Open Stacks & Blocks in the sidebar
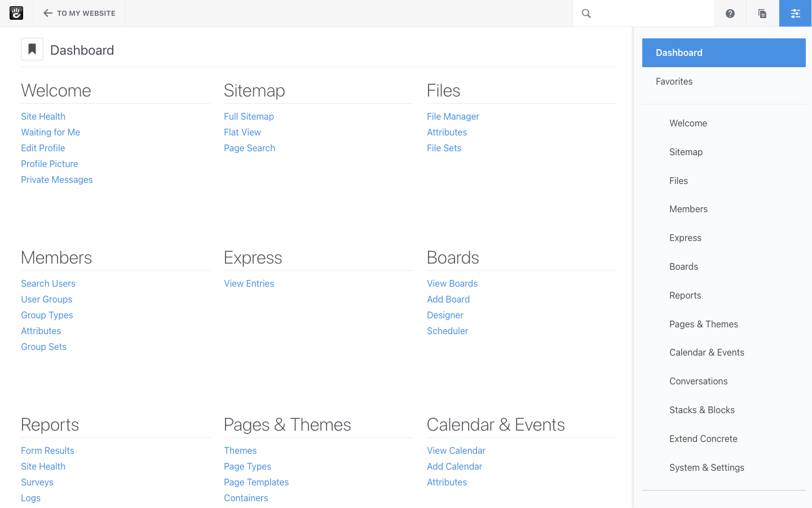Viewport: 812px width, 508px height. click(701, 410)
